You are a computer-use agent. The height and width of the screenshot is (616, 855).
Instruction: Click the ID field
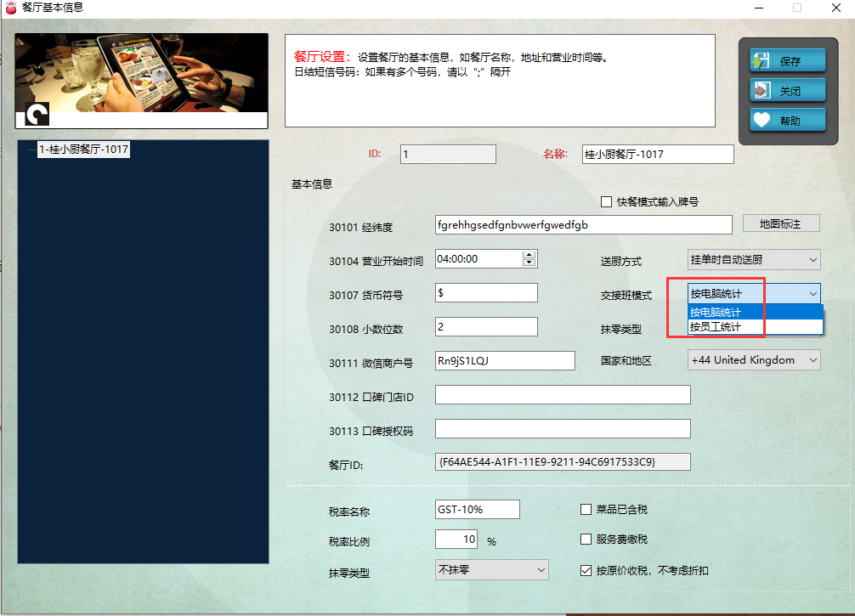point(448,155)
